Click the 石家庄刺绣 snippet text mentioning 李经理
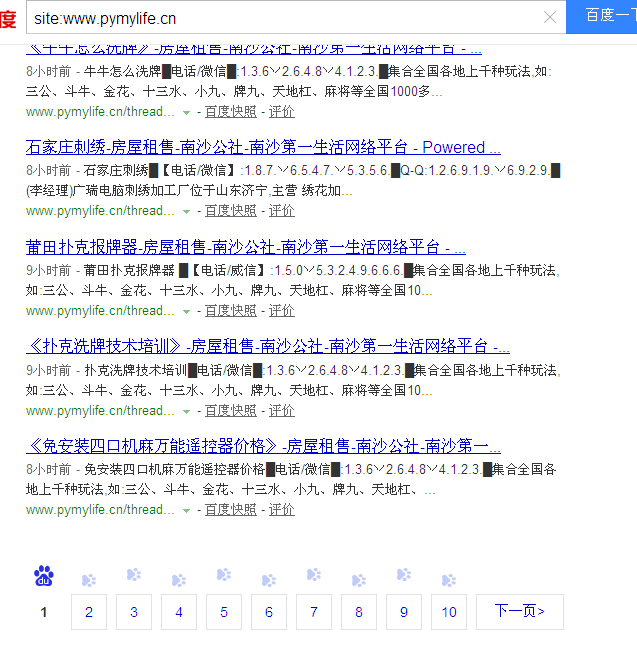This screenshot has width=637, height=655. click(189, 191)
